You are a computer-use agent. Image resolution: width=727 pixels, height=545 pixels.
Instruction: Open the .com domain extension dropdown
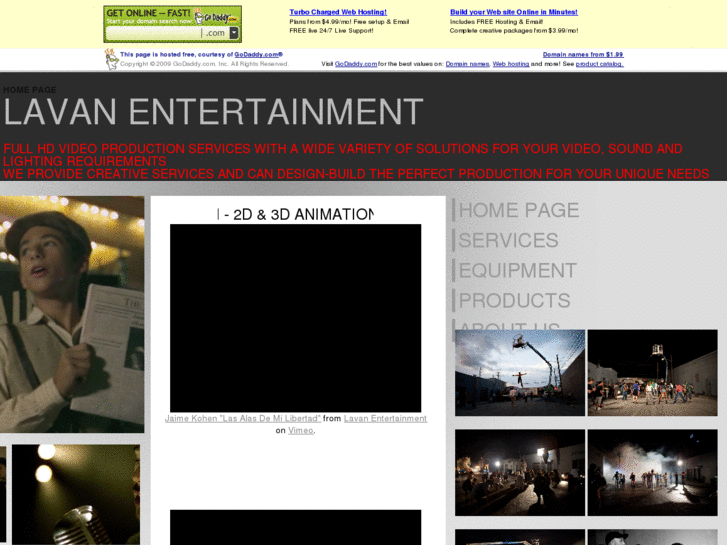pos(234,33)
